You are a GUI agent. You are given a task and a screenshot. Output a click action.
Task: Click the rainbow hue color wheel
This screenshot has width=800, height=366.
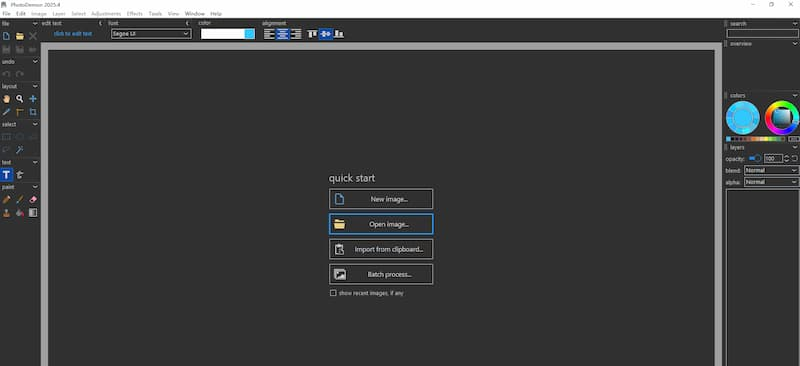[x=782, y=118]
